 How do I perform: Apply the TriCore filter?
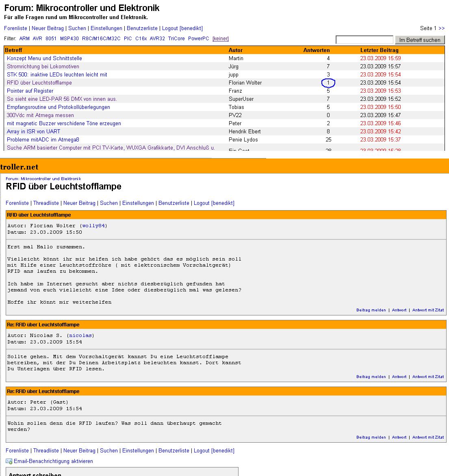(176, 39)
